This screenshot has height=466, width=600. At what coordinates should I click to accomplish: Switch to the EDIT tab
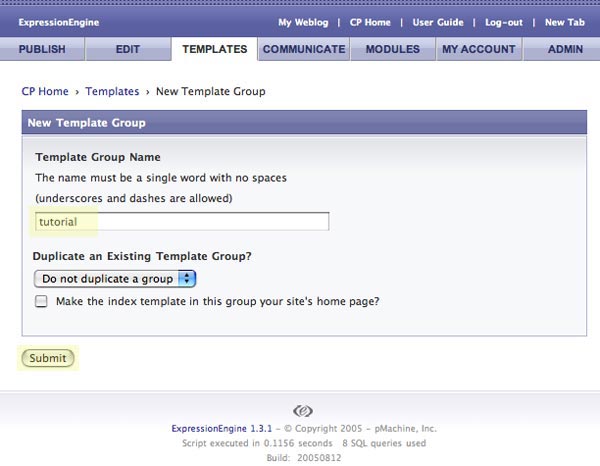click(128, 49)
